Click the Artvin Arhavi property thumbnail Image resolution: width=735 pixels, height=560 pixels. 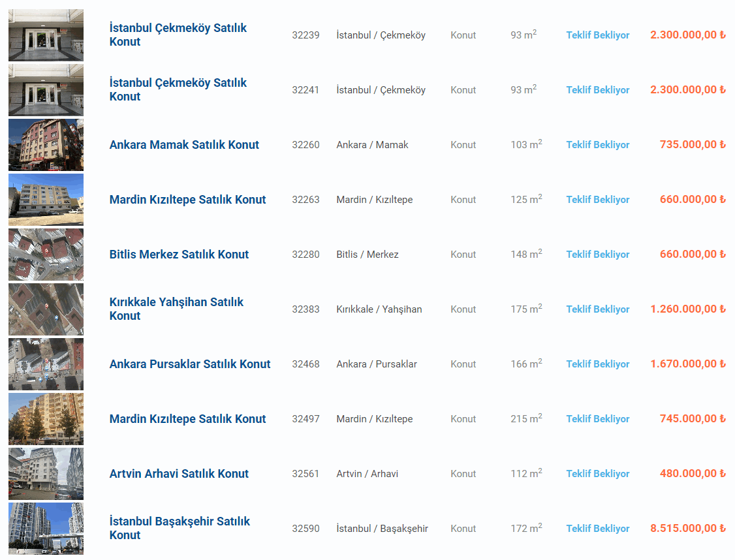coord(46,474)
